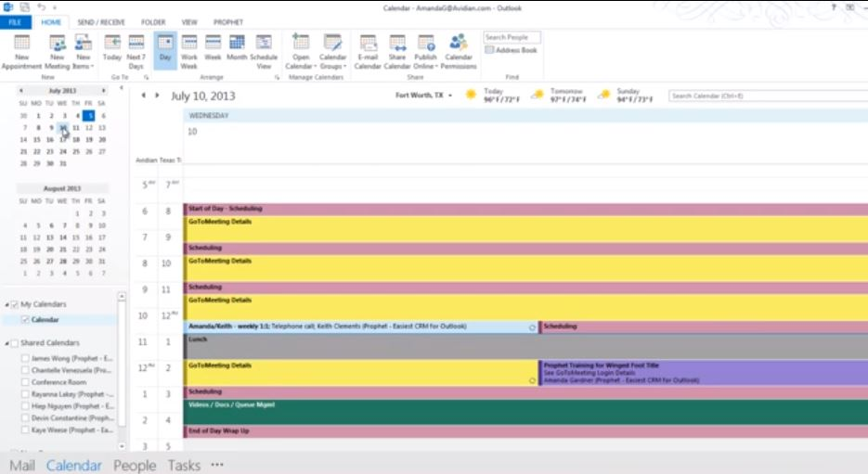Image resolution: width=868 pixels, height=474 pixels.
Task: Go to next day arrow
Action: 157,96
